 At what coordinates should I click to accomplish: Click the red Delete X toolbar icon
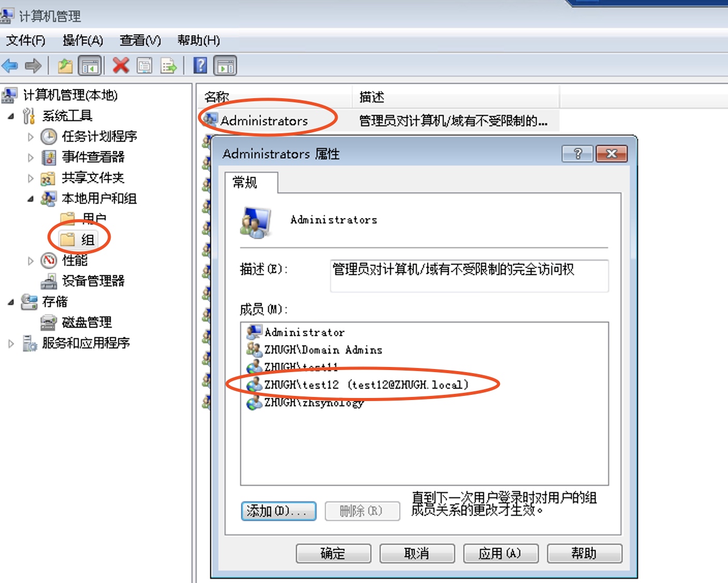click(x=121, y=66)
